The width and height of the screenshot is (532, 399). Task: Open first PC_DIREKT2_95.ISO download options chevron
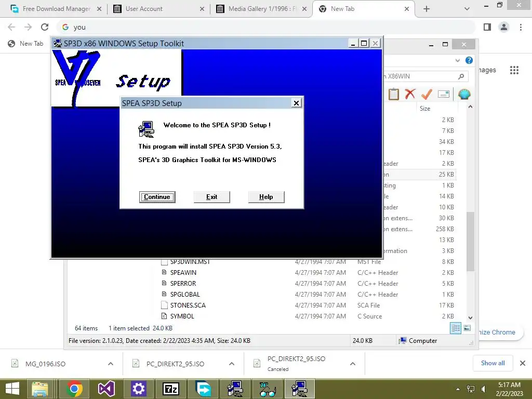(x=232, y=364)
